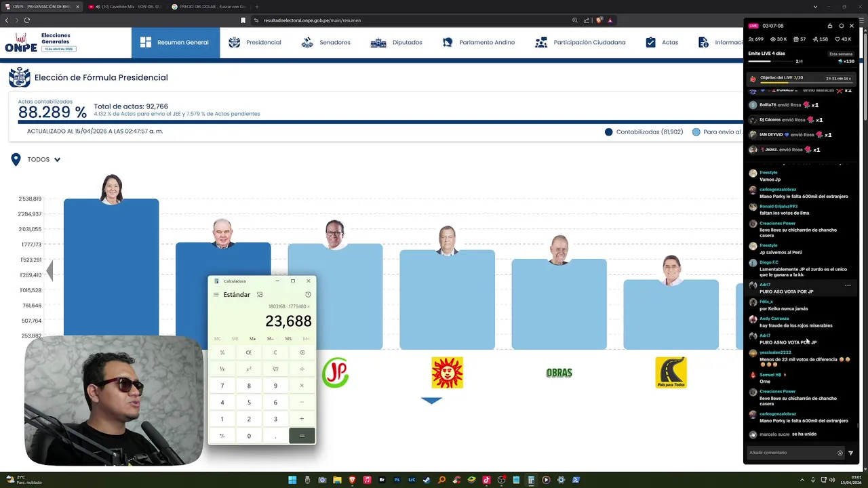Clear the calculator with the C key

(x=275, y=352)
